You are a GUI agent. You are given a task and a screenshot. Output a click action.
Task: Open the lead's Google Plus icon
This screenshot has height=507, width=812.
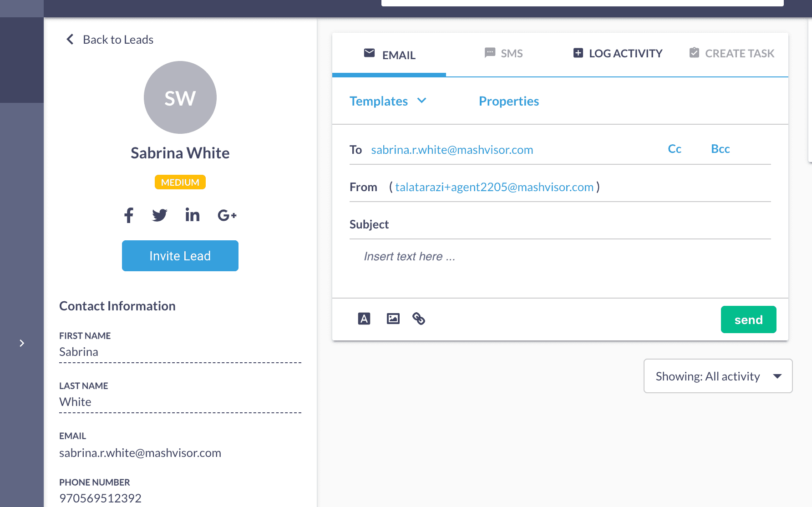(227, 215)
